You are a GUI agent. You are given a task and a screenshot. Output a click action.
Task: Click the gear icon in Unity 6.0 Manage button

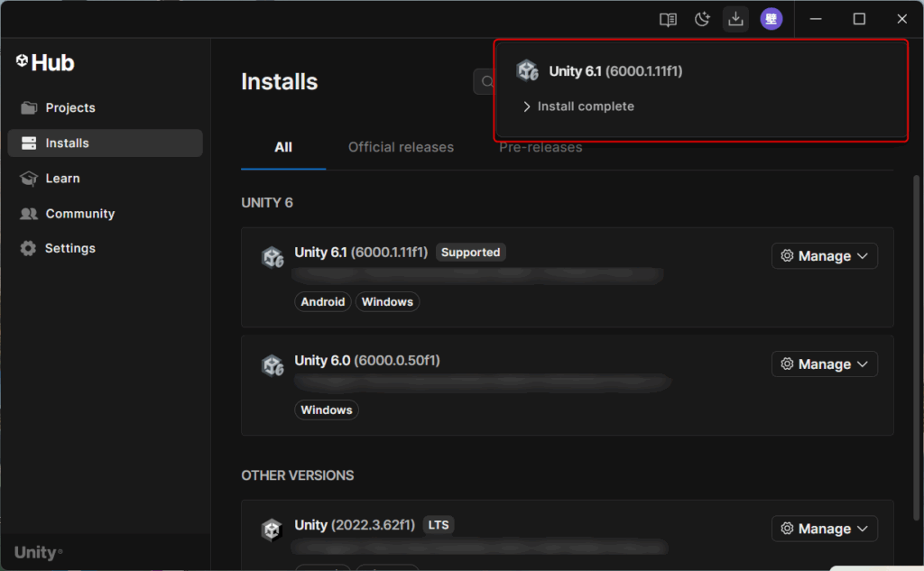(787, 364)
